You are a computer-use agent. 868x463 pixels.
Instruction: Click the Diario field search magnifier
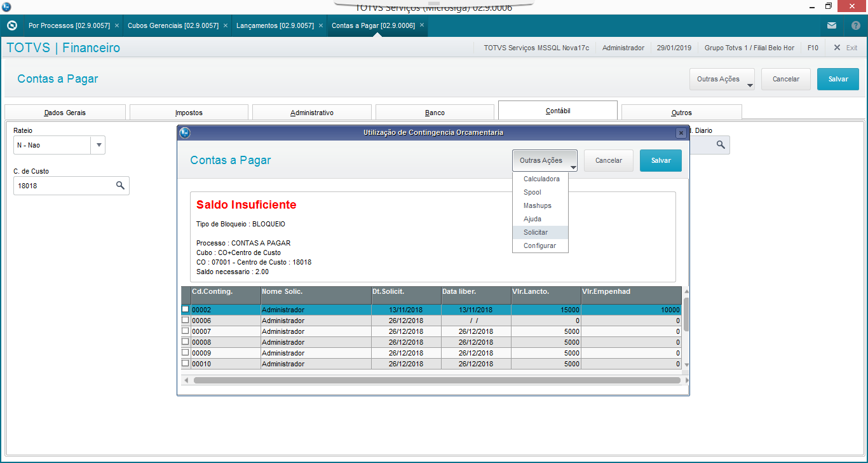coord(721,145)
